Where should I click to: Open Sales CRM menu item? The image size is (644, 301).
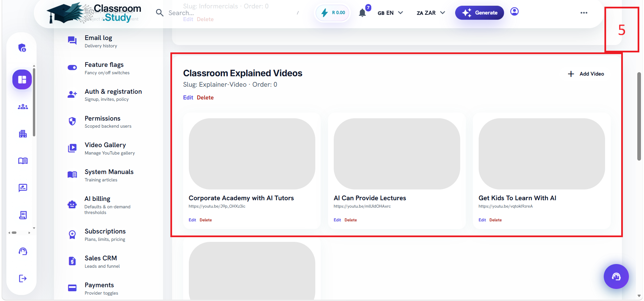(x=108, y=262)
